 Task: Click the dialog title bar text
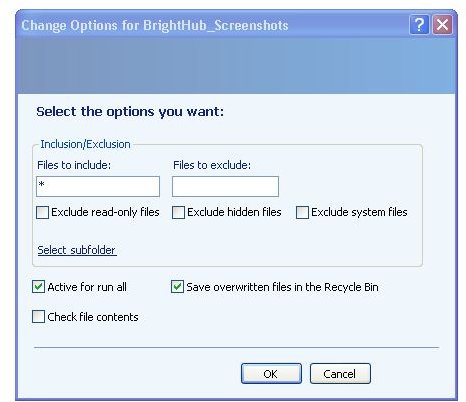[x=155, y=26]
